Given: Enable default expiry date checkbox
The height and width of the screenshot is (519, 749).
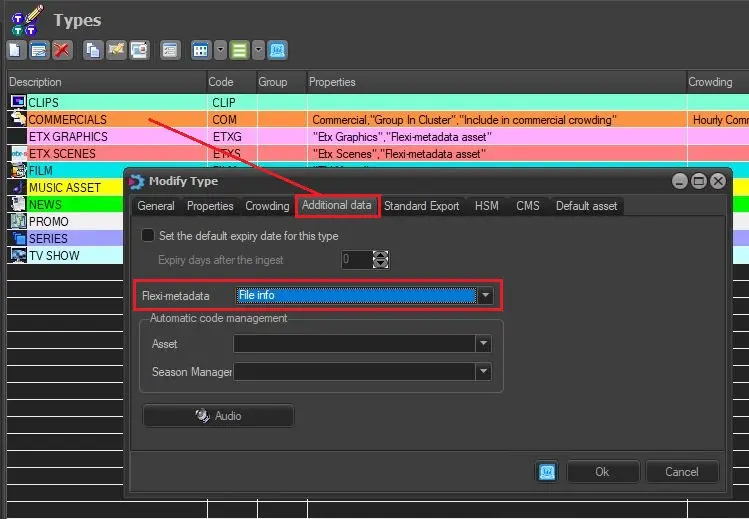Looking at the screenshot, I should (148, 236).
